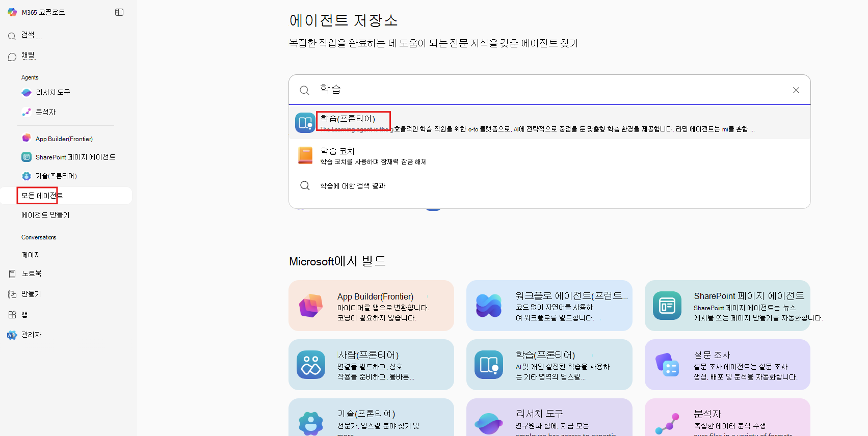This screenshot has height=436, width=868.
Task: Click the 사람(프론티어) card icon
Action: point(311,365)
